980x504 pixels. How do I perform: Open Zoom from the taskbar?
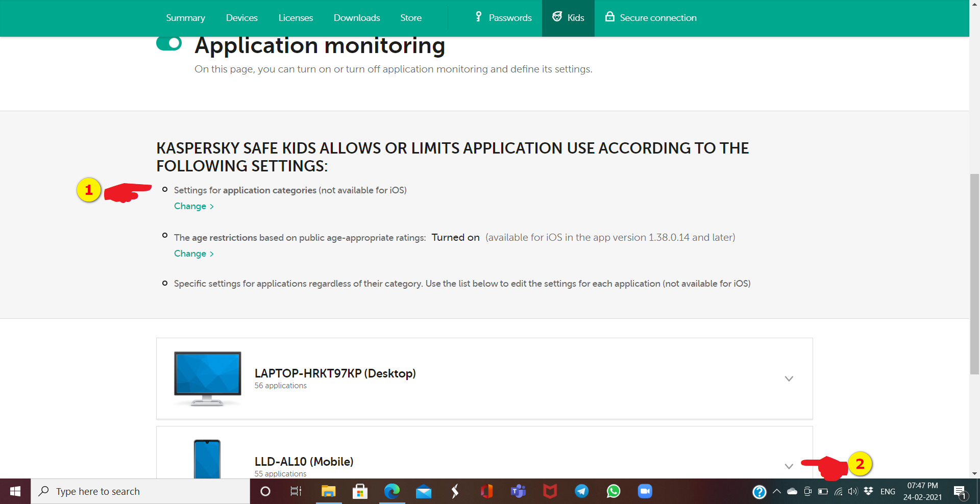pyautogui.click(x=645, y=491)
